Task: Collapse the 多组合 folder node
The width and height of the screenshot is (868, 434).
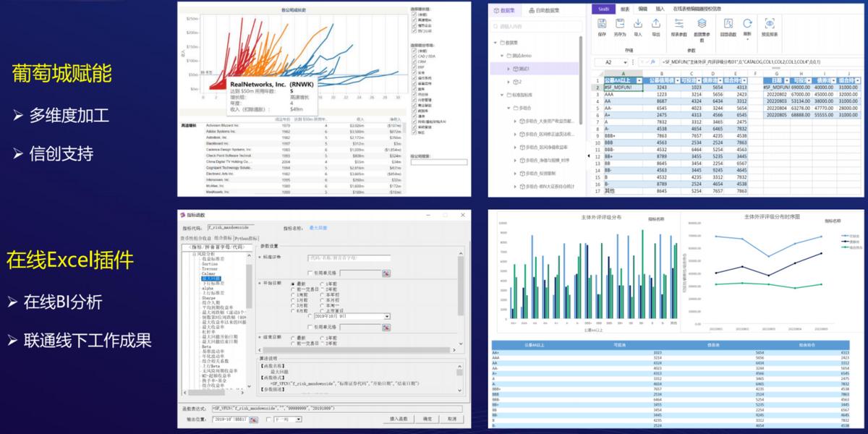Action: point(508,108)
